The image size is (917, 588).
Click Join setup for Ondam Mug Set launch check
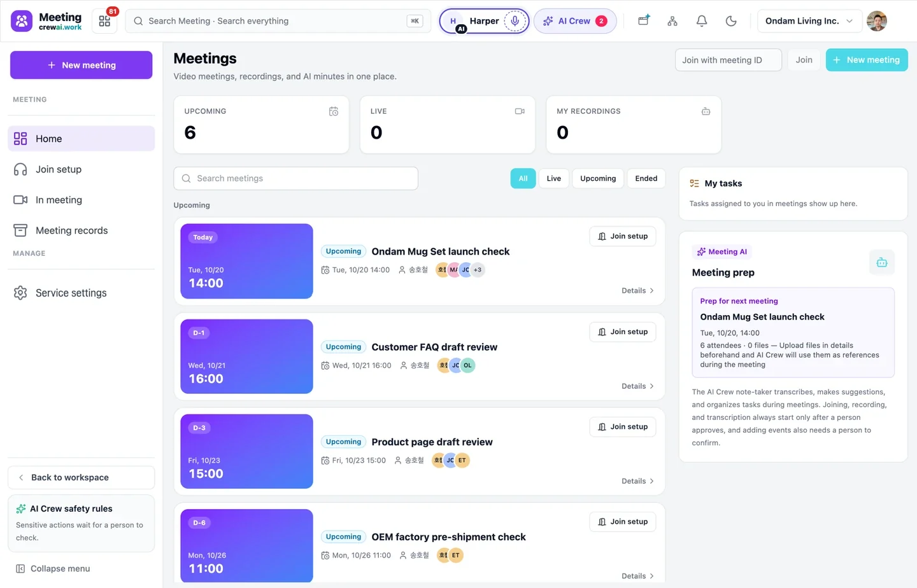click(x=623, y=236)
